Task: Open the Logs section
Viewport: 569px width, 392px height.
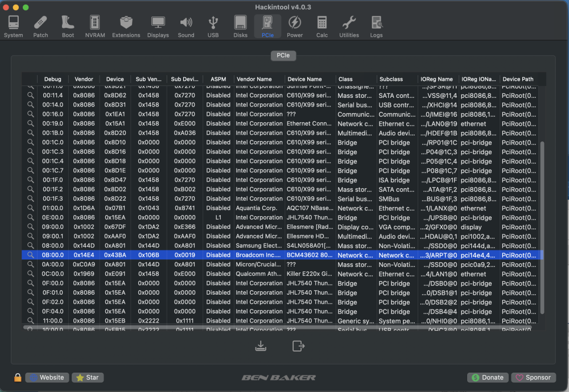Action: tap(376, 27)
